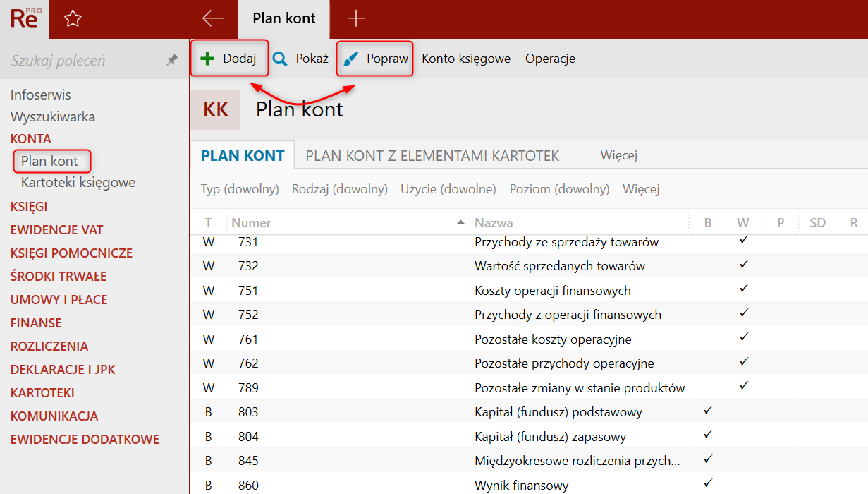Click the green plus Dodaj icon
Viewport: 868px width, 494px height.
pos(207,59)
